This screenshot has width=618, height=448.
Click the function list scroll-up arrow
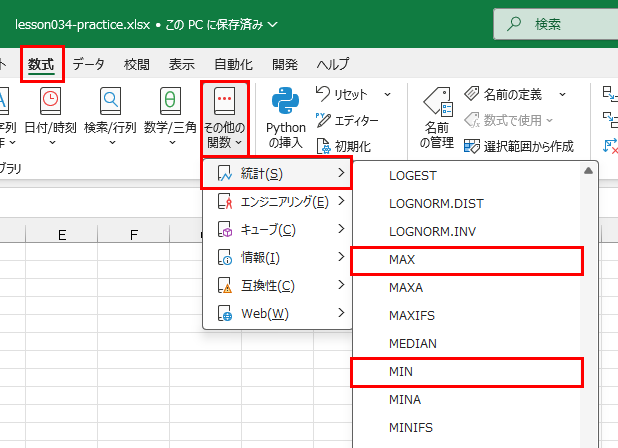(x=588, y=171)
